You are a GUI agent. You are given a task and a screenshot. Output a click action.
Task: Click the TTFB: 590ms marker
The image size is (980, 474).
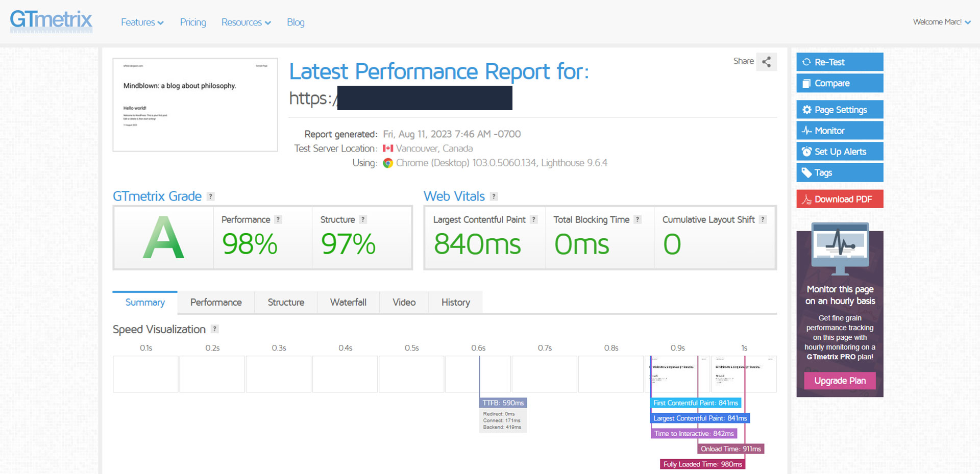coord(503,403)
